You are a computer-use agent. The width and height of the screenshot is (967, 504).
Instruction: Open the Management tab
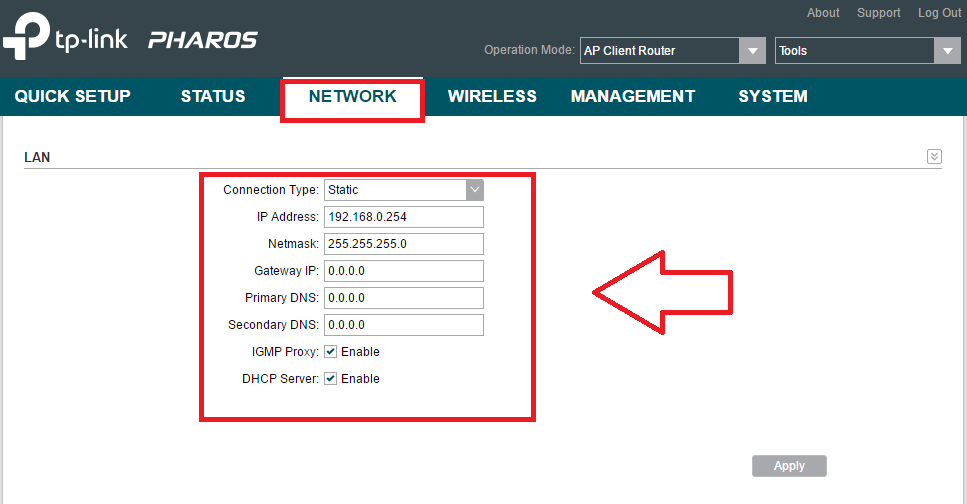[x=632, y=97]
